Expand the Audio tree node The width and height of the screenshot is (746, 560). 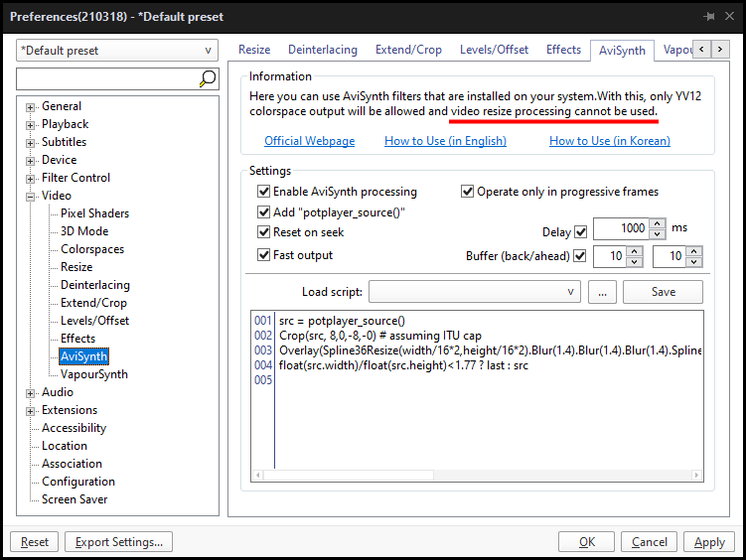[x=30, y=393]
